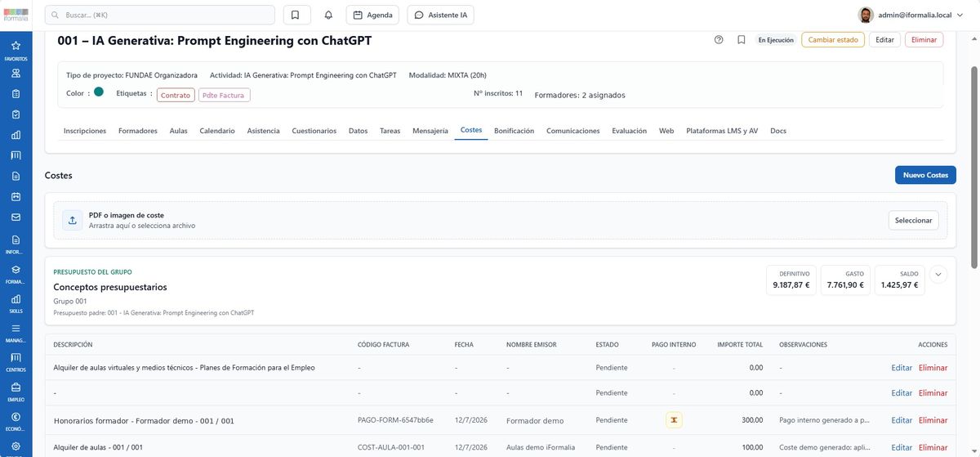Open the SKILLS sidebar section
The height and width of the screenshot is (457, 980).
(x=16, y=304)
